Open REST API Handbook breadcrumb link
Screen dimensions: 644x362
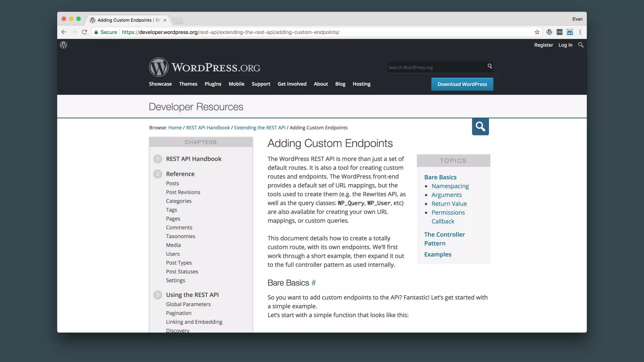point(208,128)
